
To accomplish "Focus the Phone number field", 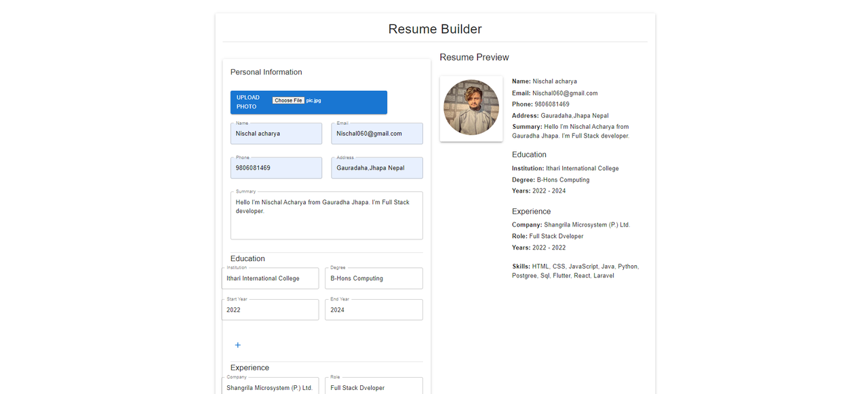I will (277, 168).
